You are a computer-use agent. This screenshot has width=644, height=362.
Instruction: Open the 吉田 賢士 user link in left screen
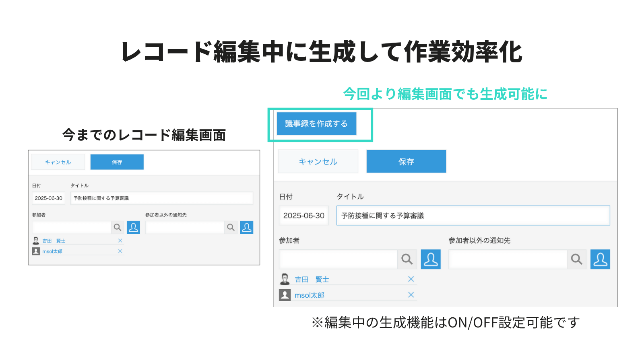(54, 241)
